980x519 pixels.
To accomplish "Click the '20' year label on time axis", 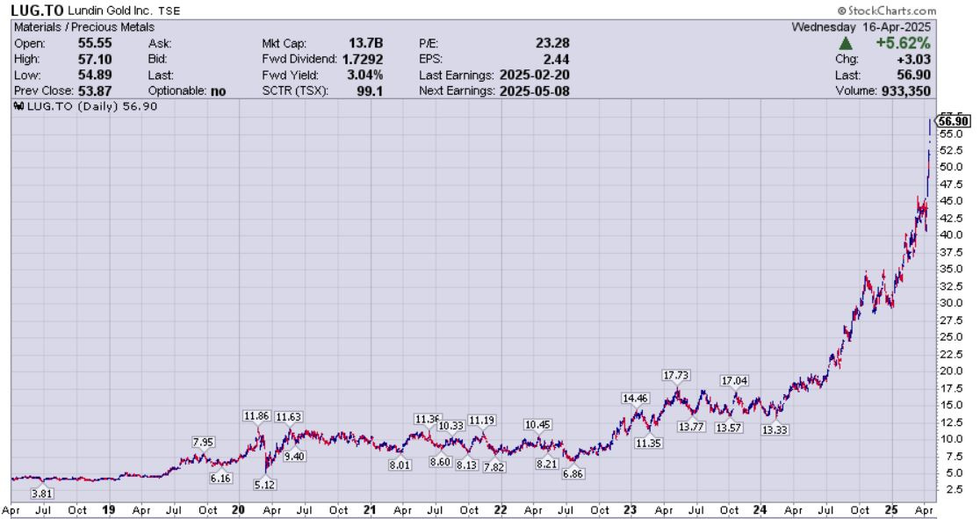I will [x=238, y=510].
